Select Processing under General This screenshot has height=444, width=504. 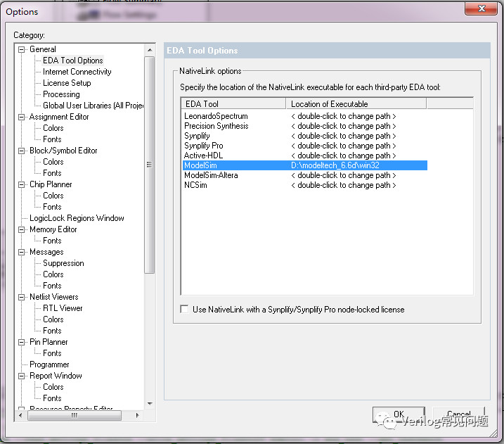[61, 94]
